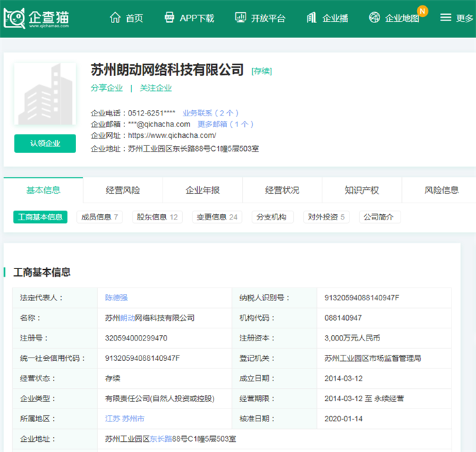The height and width of the screenshot is (452, 476).
Task: Open the 企业播 menu item
Action: (335, 18)
